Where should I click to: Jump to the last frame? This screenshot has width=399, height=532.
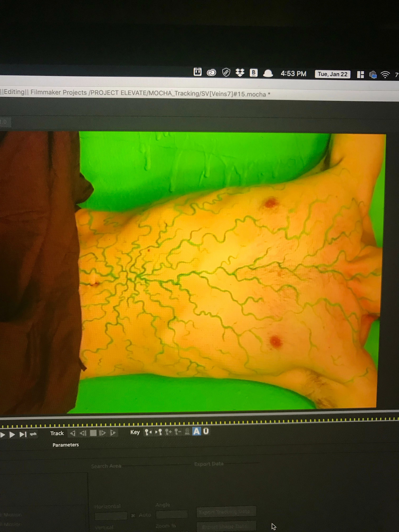(x=23, y=434)
